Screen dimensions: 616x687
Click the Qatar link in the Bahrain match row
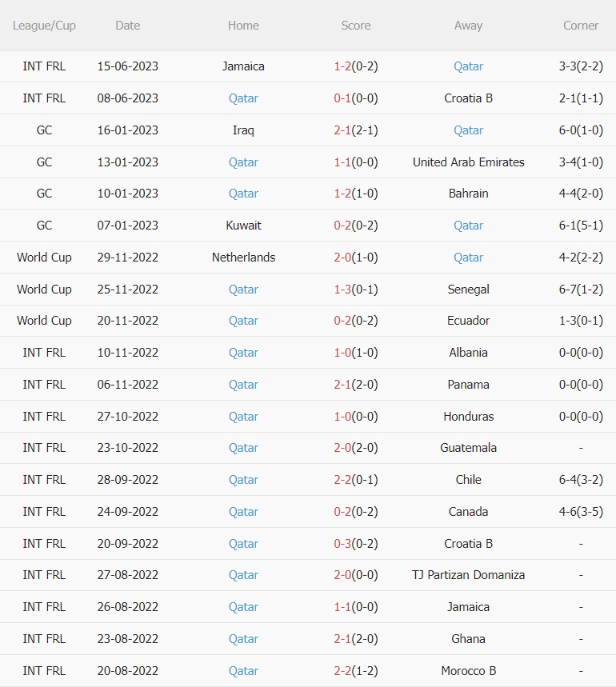[243, 194]
